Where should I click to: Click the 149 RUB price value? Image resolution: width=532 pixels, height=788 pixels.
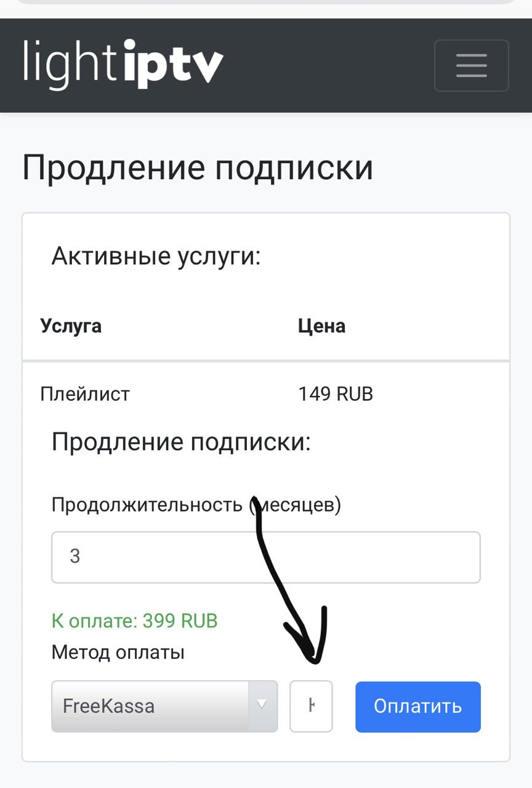(336, 394)
